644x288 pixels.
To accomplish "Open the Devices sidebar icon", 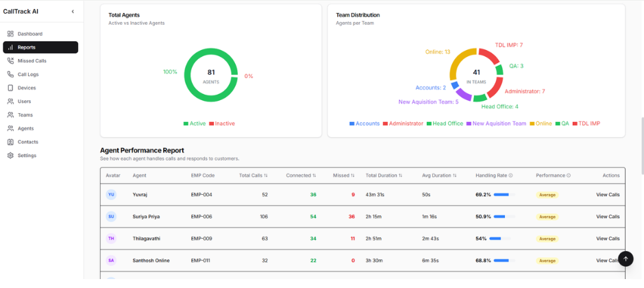I will pos(11,88).
